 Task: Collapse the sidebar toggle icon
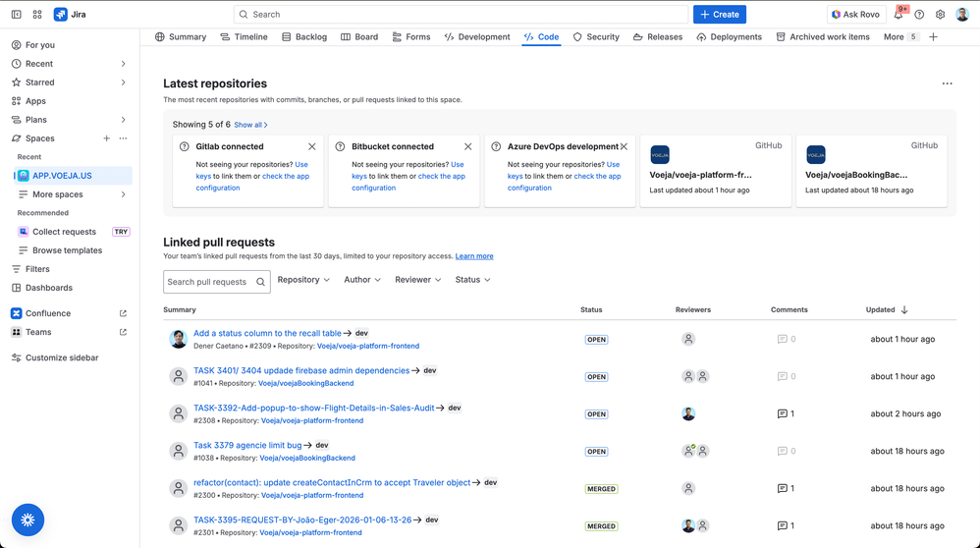(x=17, y=15)
